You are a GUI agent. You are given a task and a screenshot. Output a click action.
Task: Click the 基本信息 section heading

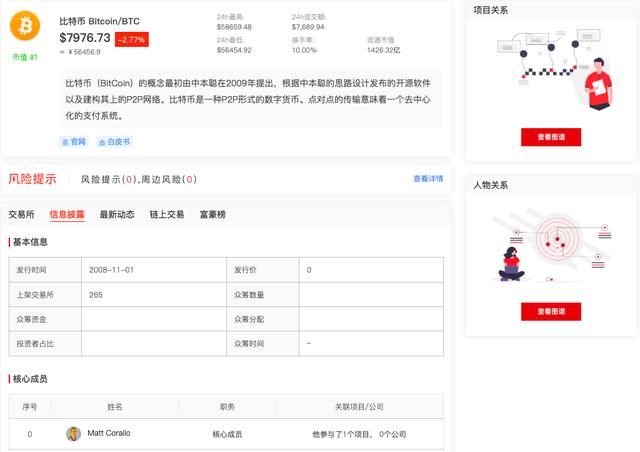pos(30,242)
